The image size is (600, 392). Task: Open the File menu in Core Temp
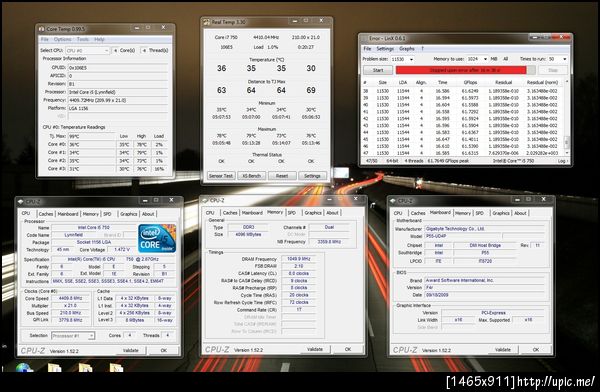point(45,39)
